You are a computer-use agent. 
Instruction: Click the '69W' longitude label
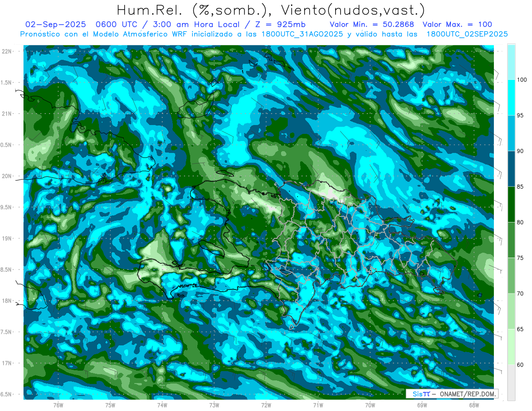tap(422, 405)
